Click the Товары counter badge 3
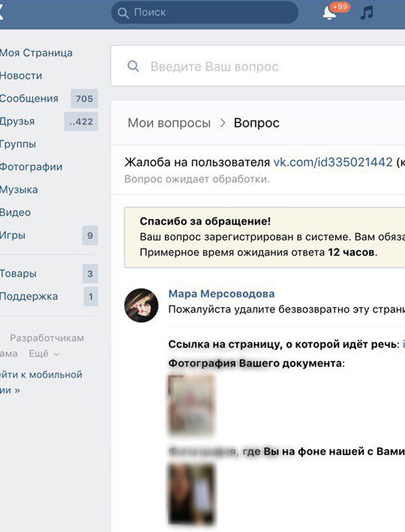Image resolution: width=405 pixels, height=532 pixels. coord(90,274)
